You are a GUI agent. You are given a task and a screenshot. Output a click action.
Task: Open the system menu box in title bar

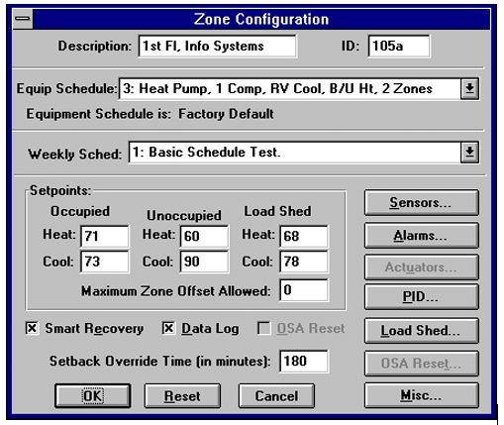tap(23, 19)
